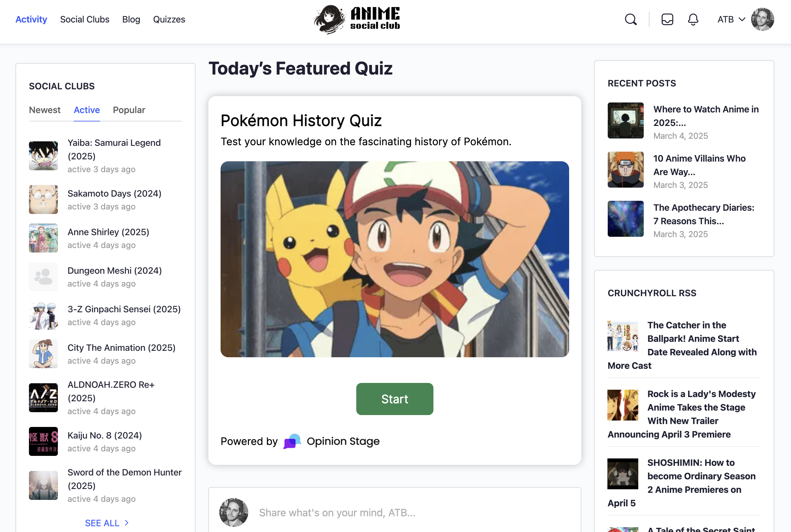Click SEE ALL social clubs link
This screenshot has width=791, height=532.
coord(102,523)
